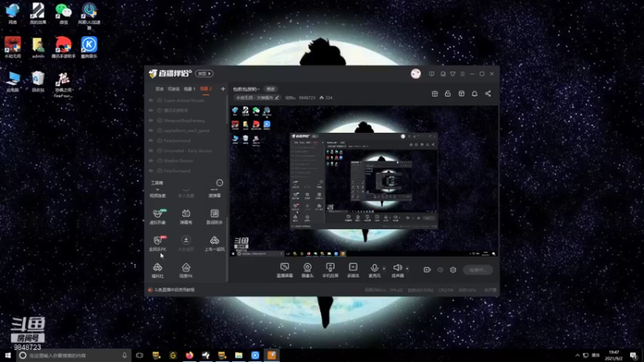Select the Grounded - Early Access source row
The width and height of the screenshot is (644, 362).
pyautogui.click(x=186, y=150)
